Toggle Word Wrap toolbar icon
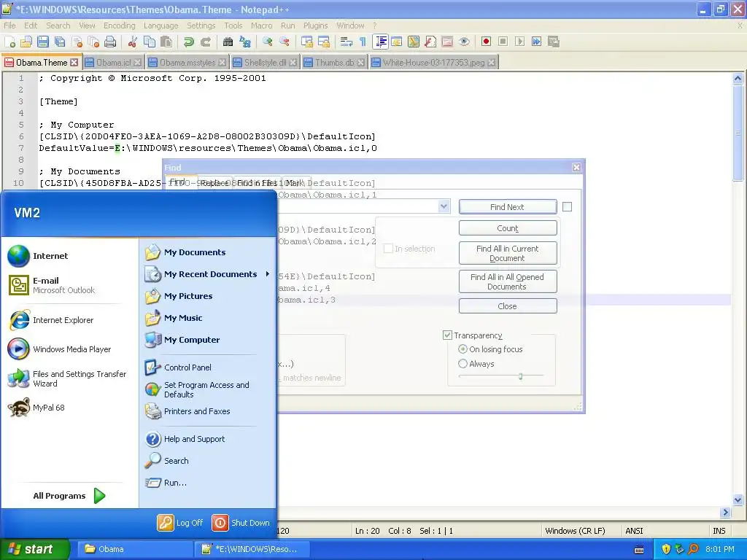 pos(346,42)
